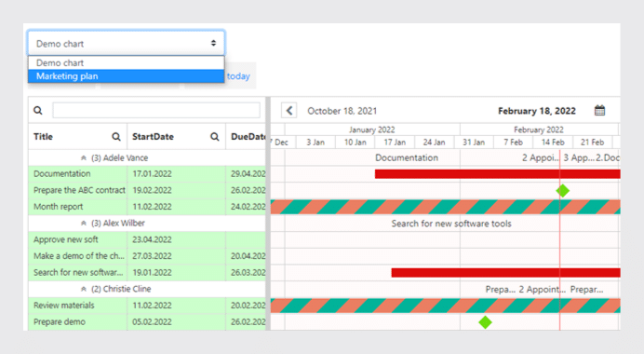
Task: Click start date 23.04.2022 cell
Action: pyautogui.click(x=176, y=239)
